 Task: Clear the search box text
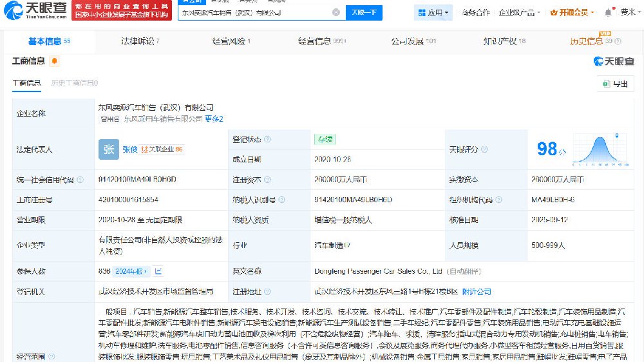pos(336,12)
